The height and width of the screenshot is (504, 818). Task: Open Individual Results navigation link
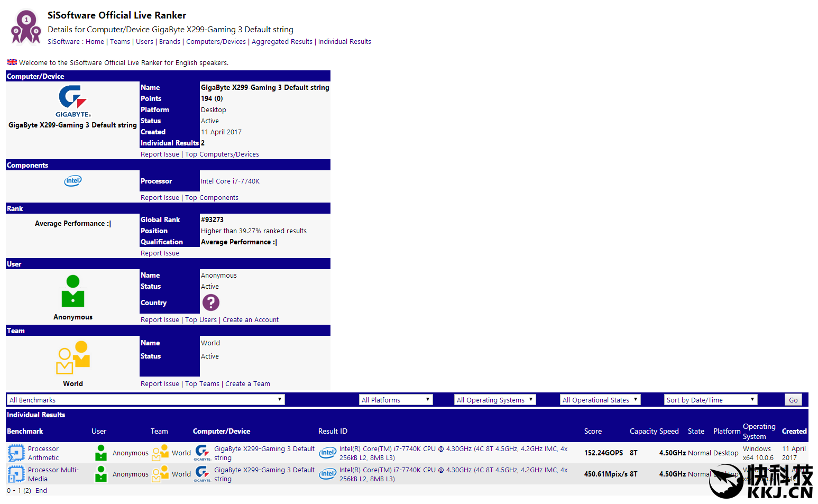click(345, 42)
